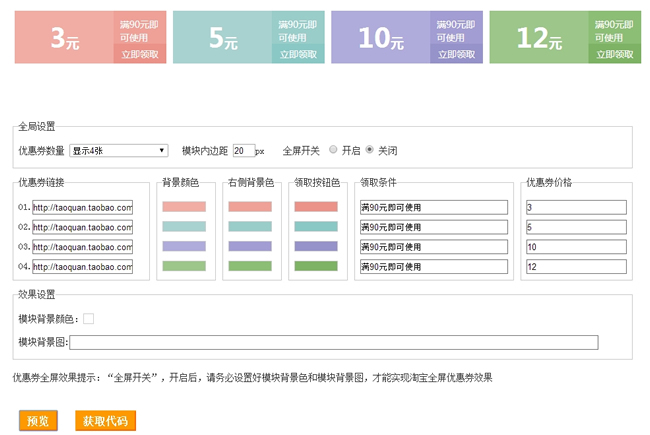Click the 模块背景图 input field
Viewport: 650px width, 435px height.
(x=334, y=343)
